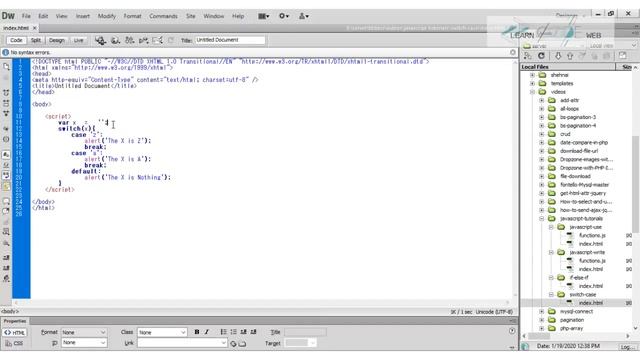Apply Bold in Properties panel
The height and width of the screenshot is (360, 640).
(197, 332)
